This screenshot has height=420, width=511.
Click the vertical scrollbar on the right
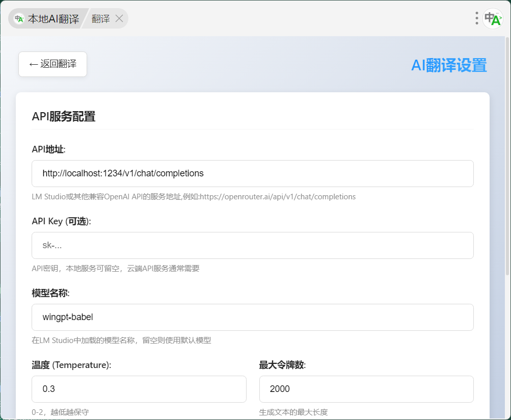click(507, 153)
